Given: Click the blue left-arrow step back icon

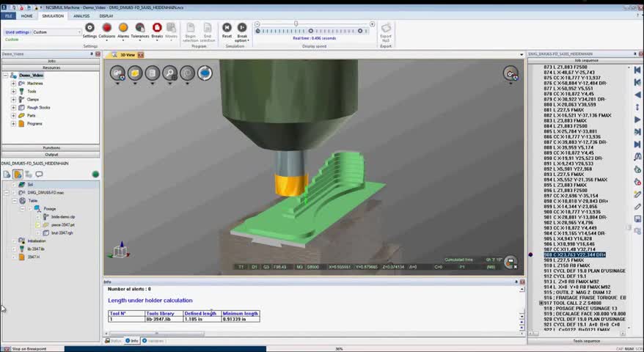Looking at the screenshot, I should [x=637, y=95].
